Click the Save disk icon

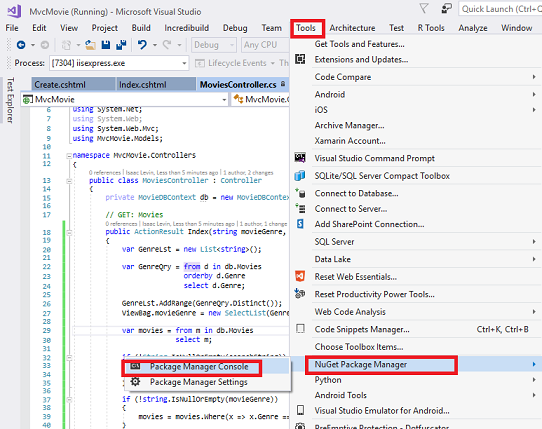(106, 45)
